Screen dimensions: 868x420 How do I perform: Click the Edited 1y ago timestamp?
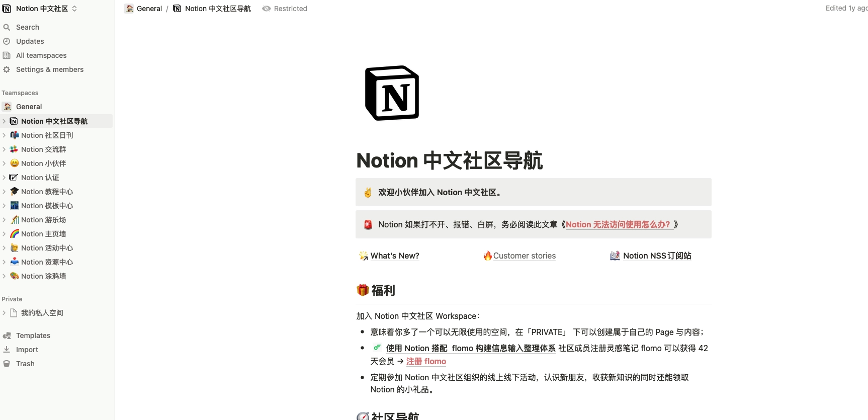[x=846, y=8]
